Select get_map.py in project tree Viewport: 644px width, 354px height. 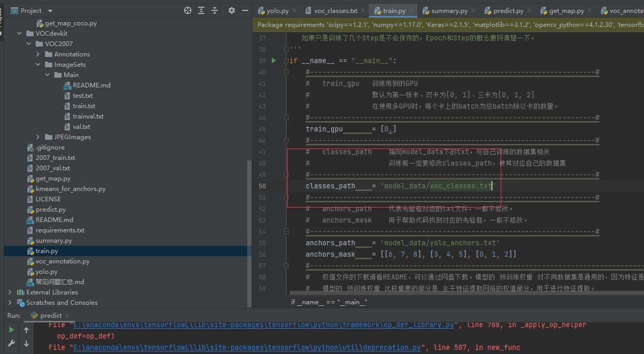49,179
